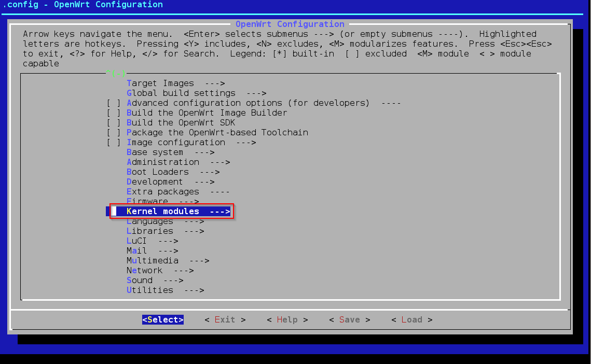
Task: Enable the Image configuration option
Action: coord(114,143)
